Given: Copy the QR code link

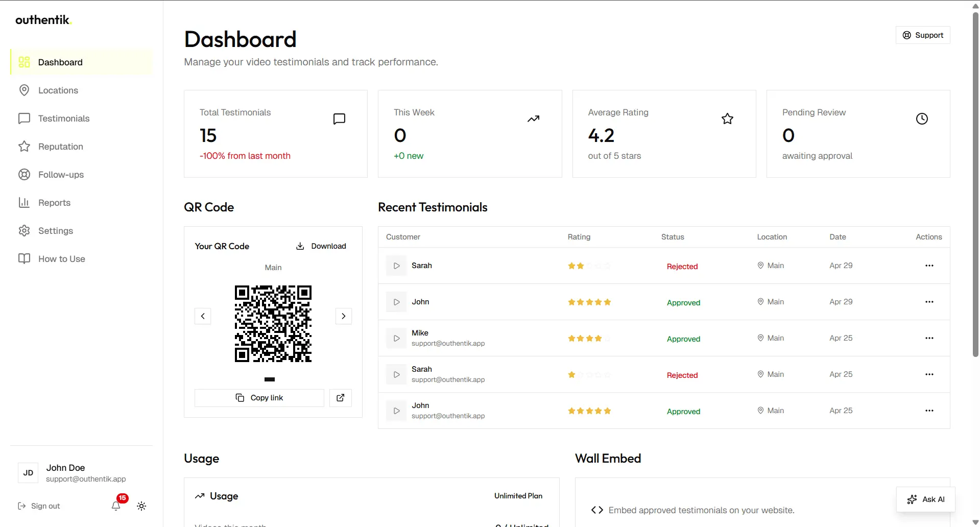Looking at the screenshot, I should tap(259, 398).
